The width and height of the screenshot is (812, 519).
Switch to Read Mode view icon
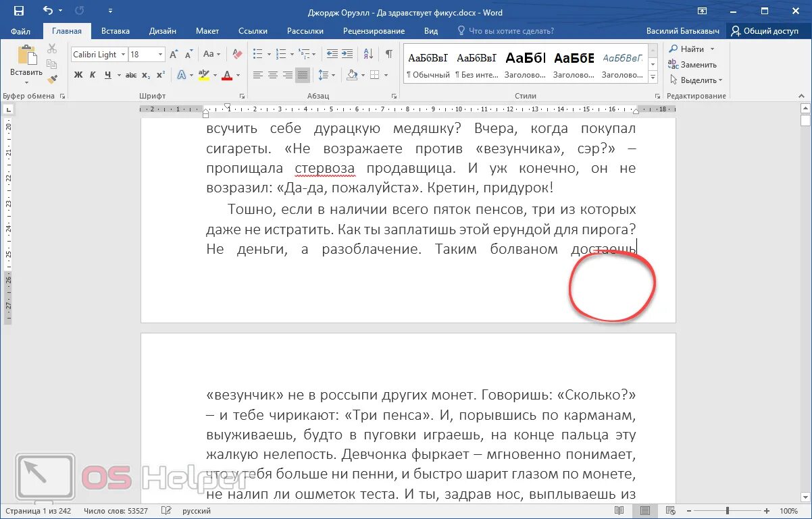[x=620, y=511]
